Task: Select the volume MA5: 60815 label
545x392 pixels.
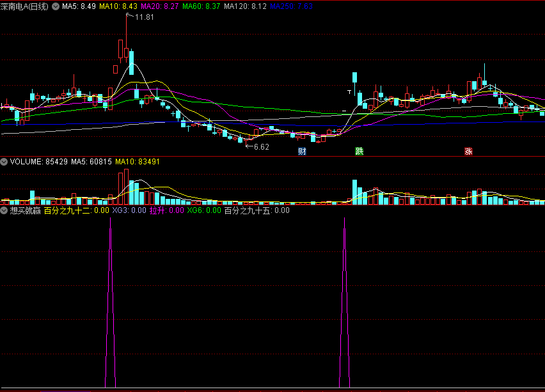Action: (91, 162)
